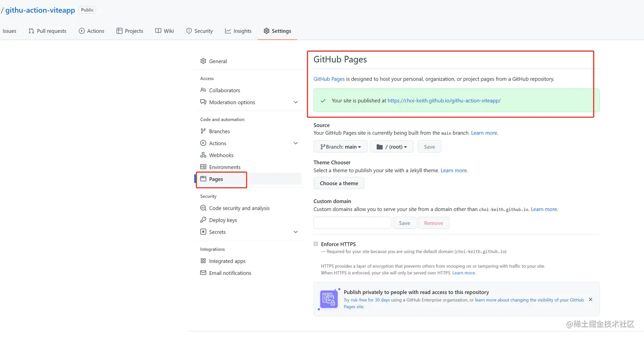Click the Webhooks icon

[203, 155]
